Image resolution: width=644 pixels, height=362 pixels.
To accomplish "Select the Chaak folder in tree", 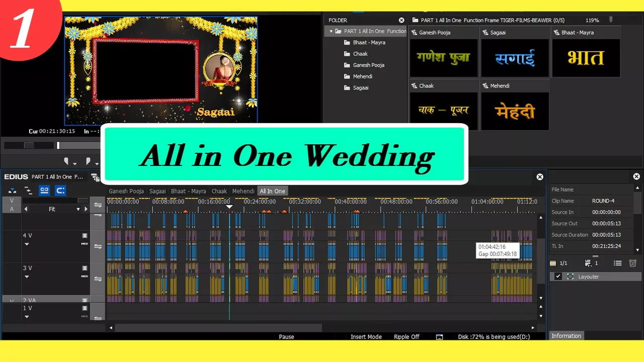I will (x=360, y=54).
